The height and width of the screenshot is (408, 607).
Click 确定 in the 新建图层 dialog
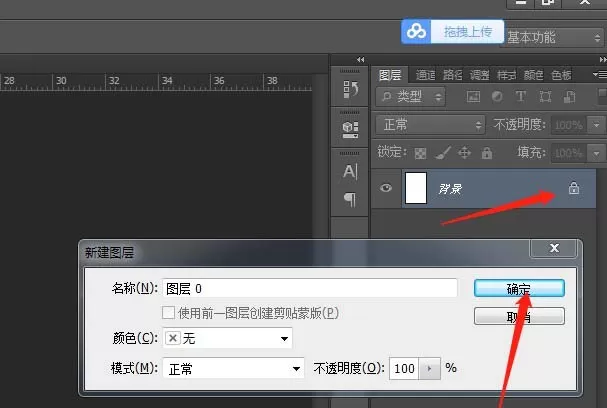coord(519,288)
